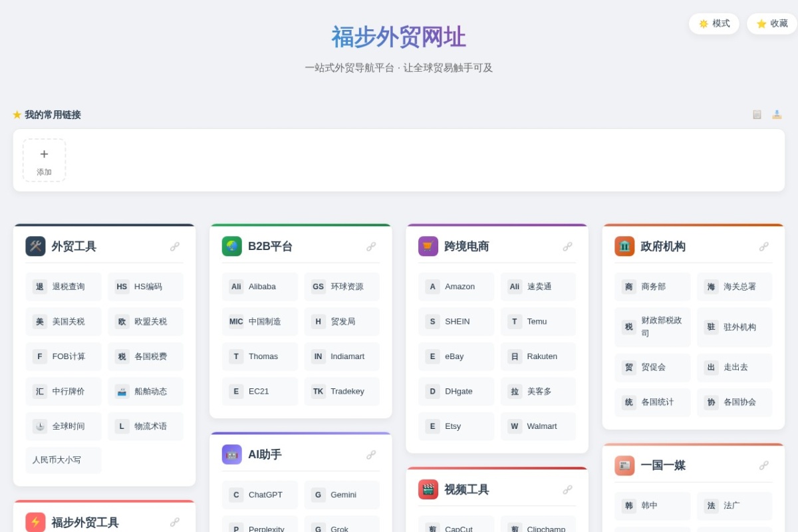
Task: Click the chain link icon beside 福步外贸工具
Action: coord(175,522)
